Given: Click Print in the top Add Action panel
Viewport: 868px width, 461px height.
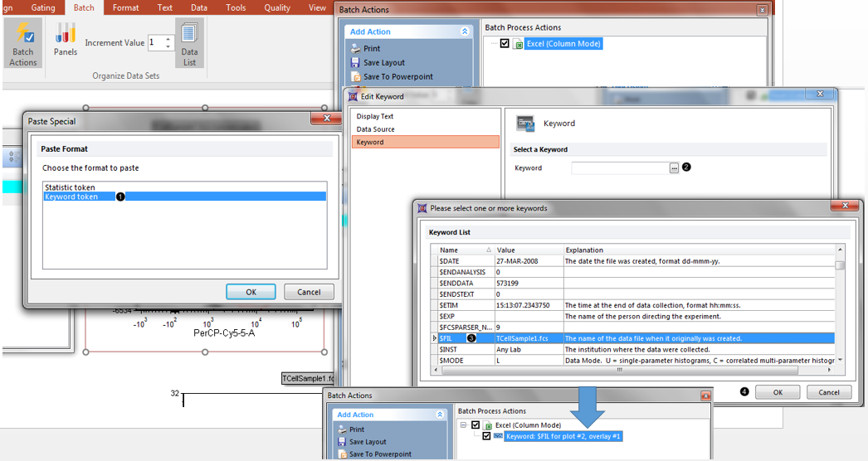Looking at the screenshot, I should pyautogui.click(x=371, y=49).
